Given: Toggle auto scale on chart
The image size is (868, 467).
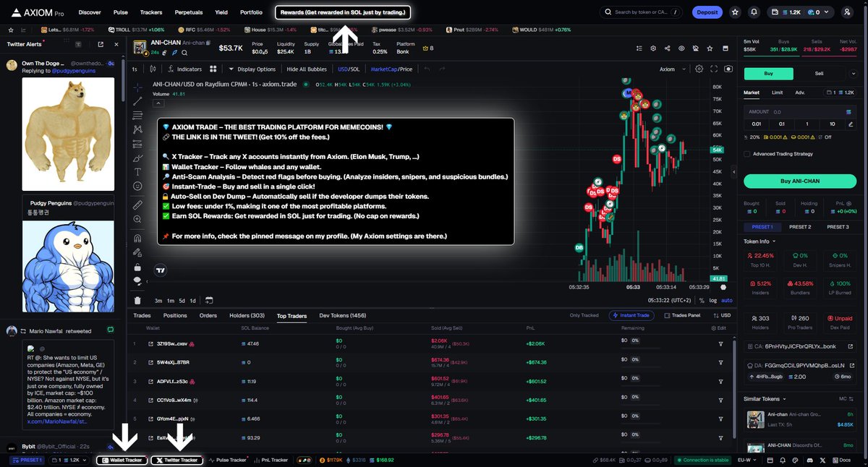Looking at the screenshot, I should click(x=726, y=300).
